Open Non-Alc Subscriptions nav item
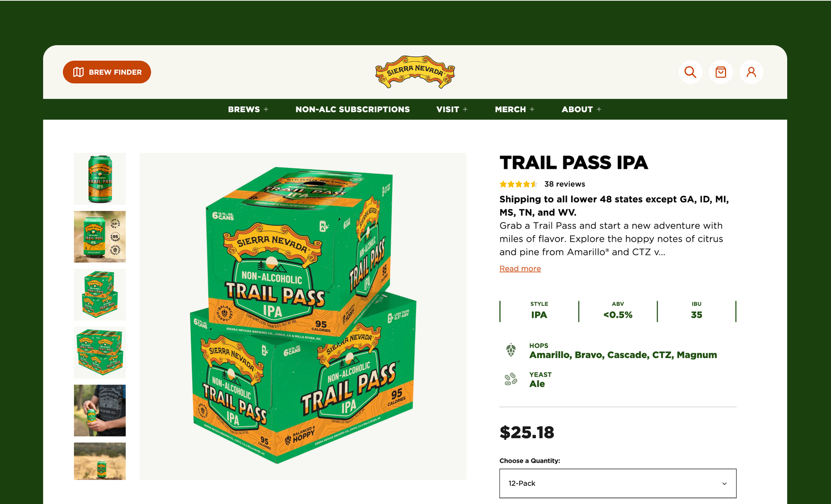The image size is (831, 504). point(353,109)
